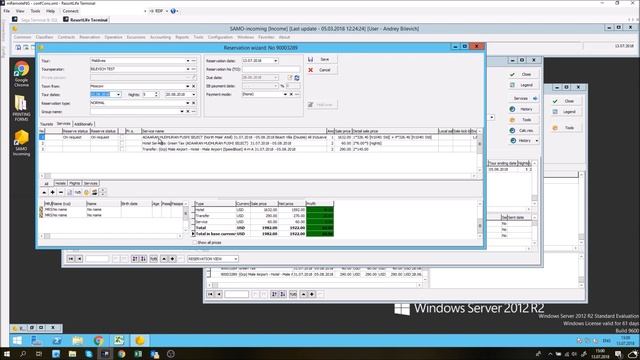
Task: Click the minus remove tourist icon
Action: tap(61, 192)
